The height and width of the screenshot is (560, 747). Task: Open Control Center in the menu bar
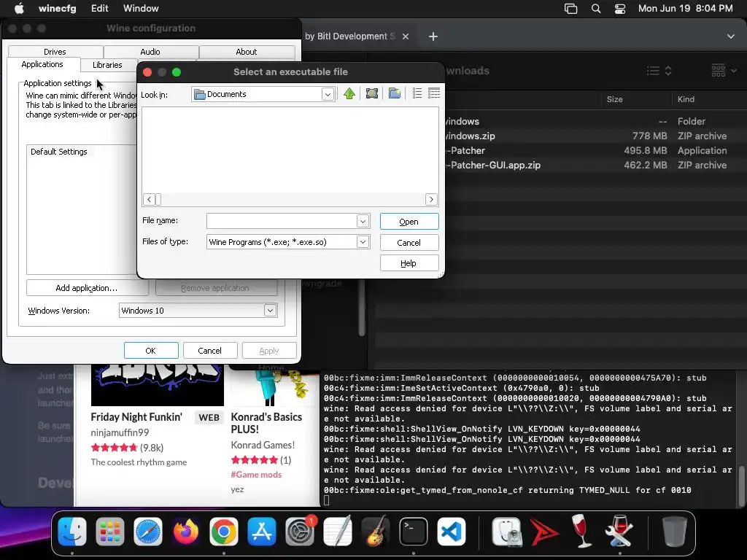pyautogui.click(x=620, y=9)
